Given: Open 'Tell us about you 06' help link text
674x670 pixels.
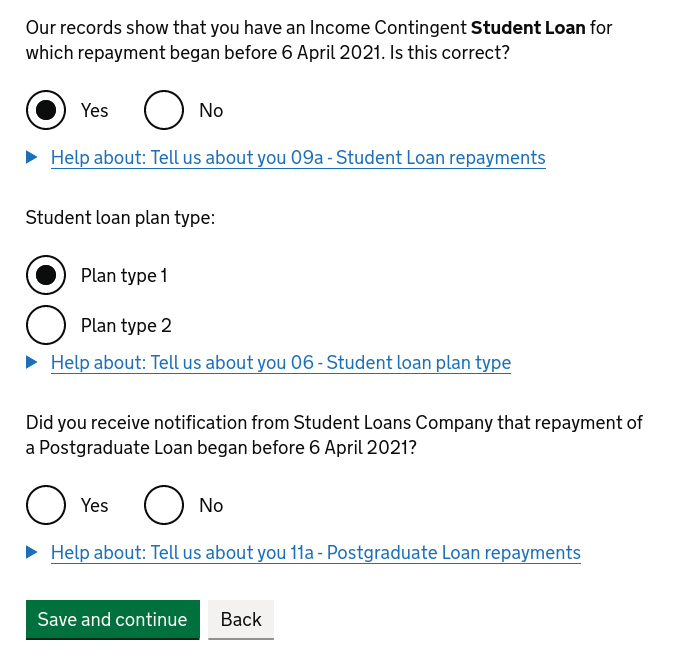Looking at the screenshot, I should (281, 363).
